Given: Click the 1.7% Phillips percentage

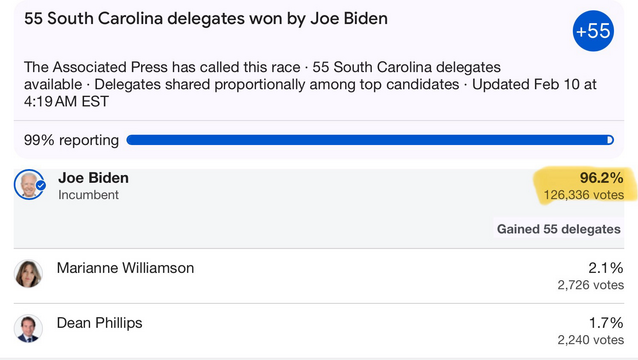Looking at the screenshot, I should [606, 323].
